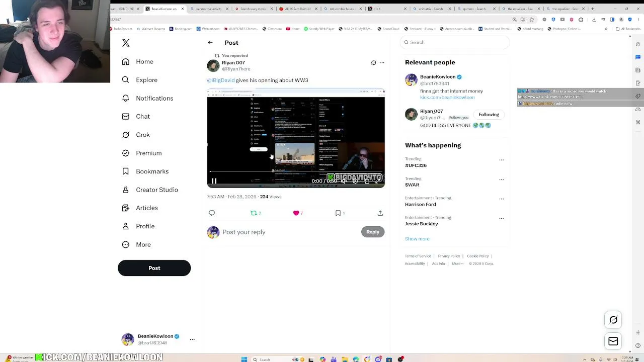Open more options for Harrison Ford trend

(502, 199)
